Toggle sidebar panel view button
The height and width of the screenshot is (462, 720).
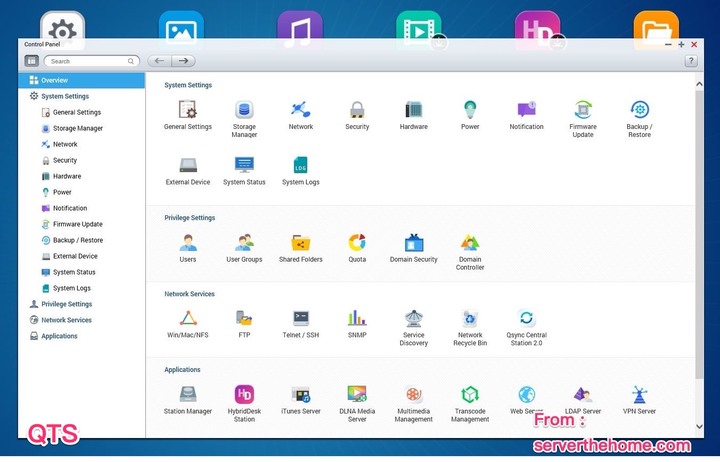click(32, 61)
